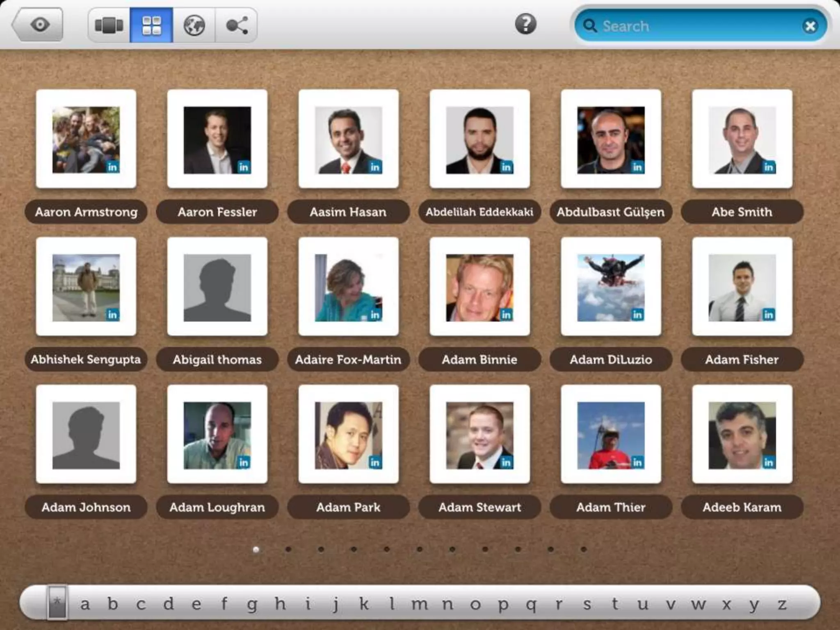Screen dimensions: 840x630
Task: Jump to letter z in index
Action: (782, 604)
